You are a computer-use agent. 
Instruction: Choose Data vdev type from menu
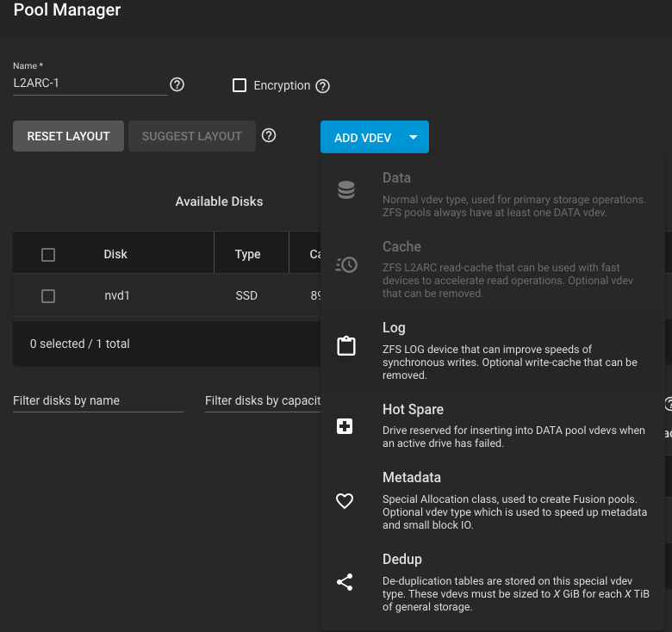493,194
